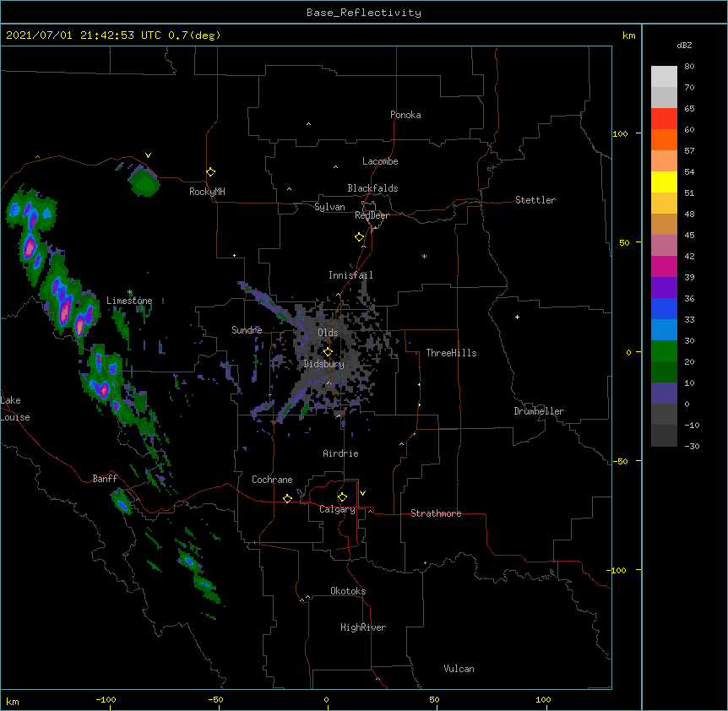Image resolution: width=728 pixels, height=711 pixels.
Task: Click the yellow diamond marker above RockyMH
Action: (211, 172)
